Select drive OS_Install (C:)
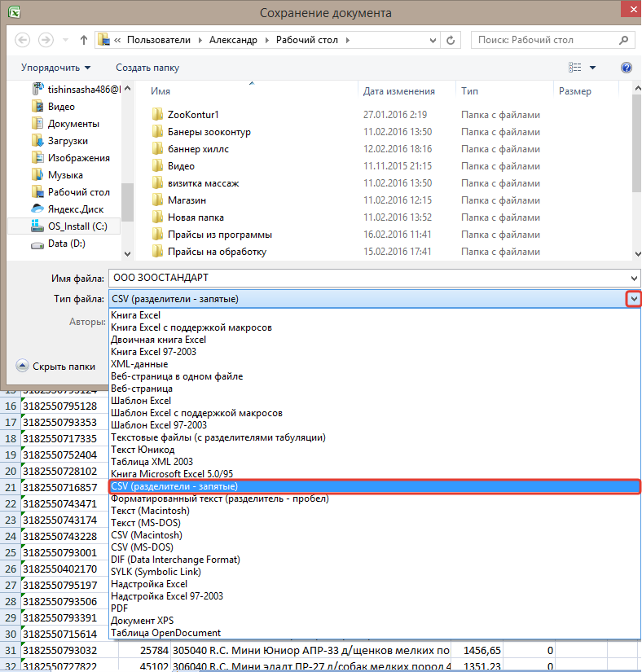Screen dimensions: 642x672 (64, 226)
